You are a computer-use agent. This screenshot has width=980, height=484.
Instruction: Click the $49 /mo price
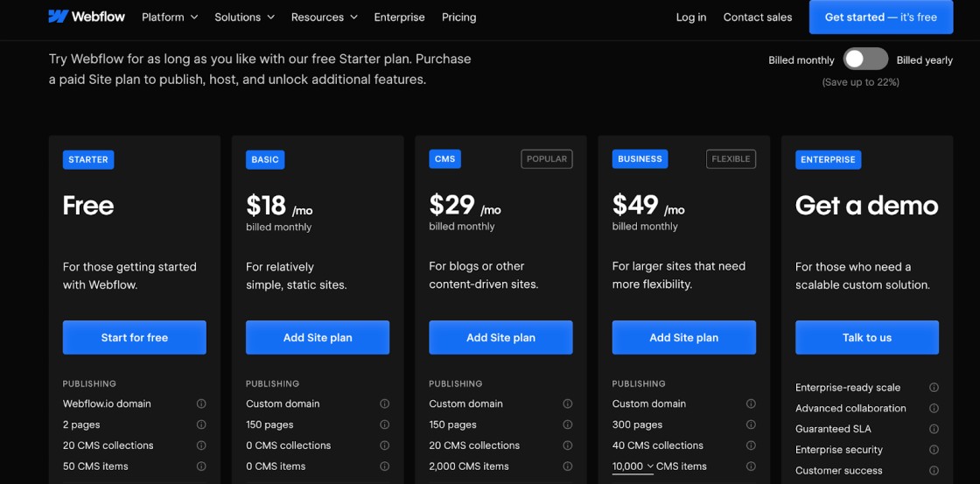click(x=648, y=205)
